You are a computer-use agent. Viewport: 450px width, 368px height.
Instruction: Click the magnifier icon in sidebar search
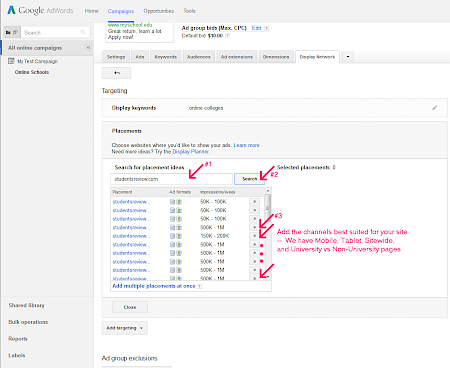(x=83, y=32)
